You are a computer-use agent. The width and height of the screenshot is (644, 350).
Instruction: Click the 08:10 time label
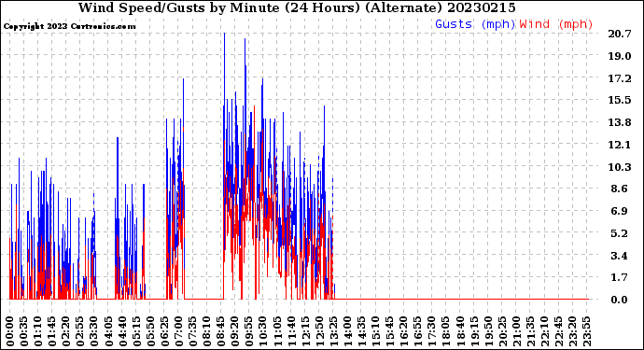[206, 331]
